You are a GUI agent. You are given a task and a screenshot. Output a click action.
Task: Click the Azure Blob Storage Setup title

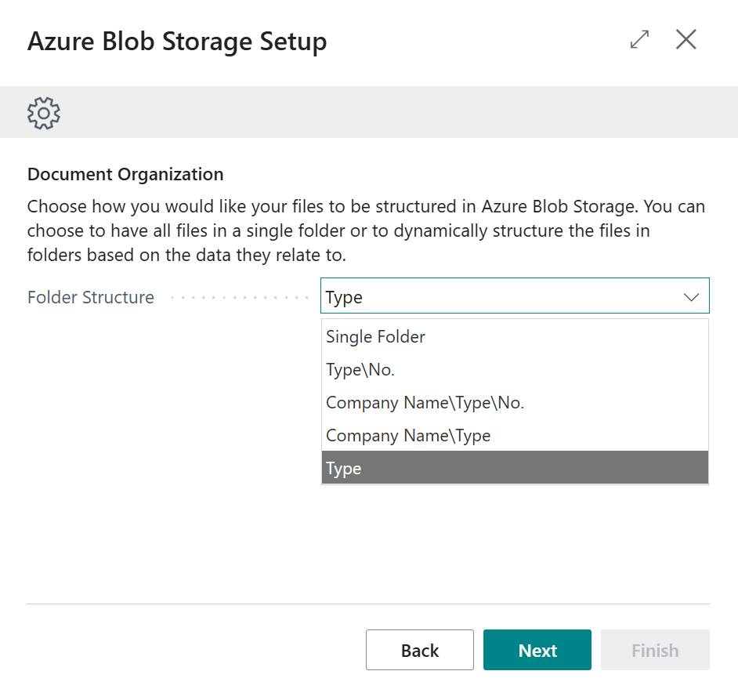click(x=177, y=42)
